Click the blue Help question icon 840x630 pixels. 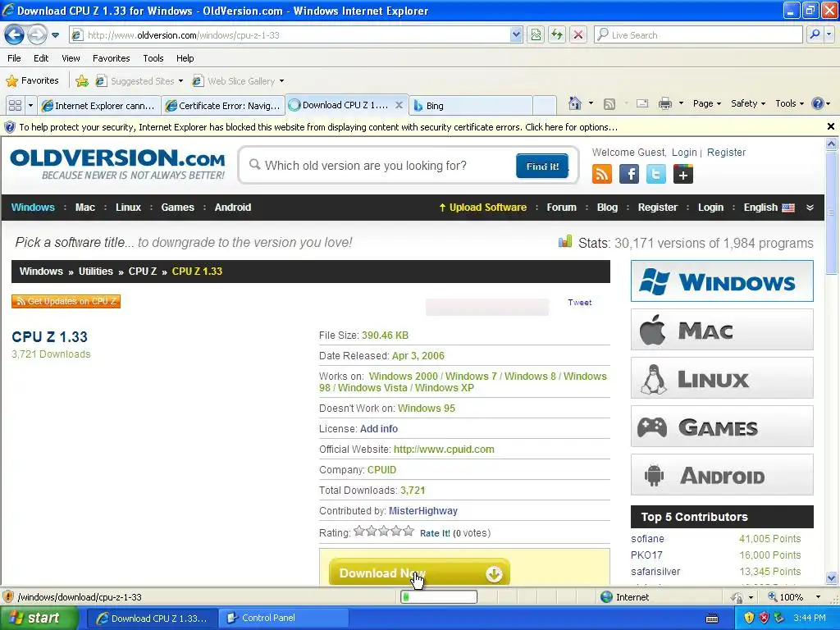818,103
